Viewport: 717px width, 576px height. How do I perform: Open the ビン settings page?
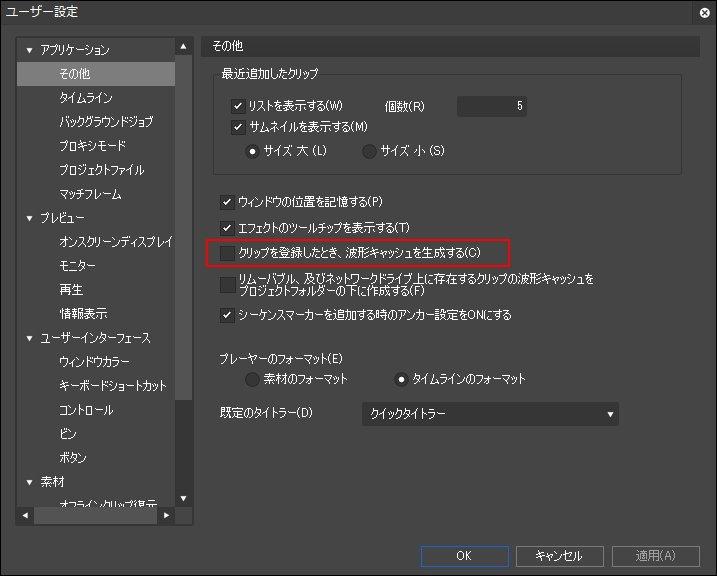(68, 434)
